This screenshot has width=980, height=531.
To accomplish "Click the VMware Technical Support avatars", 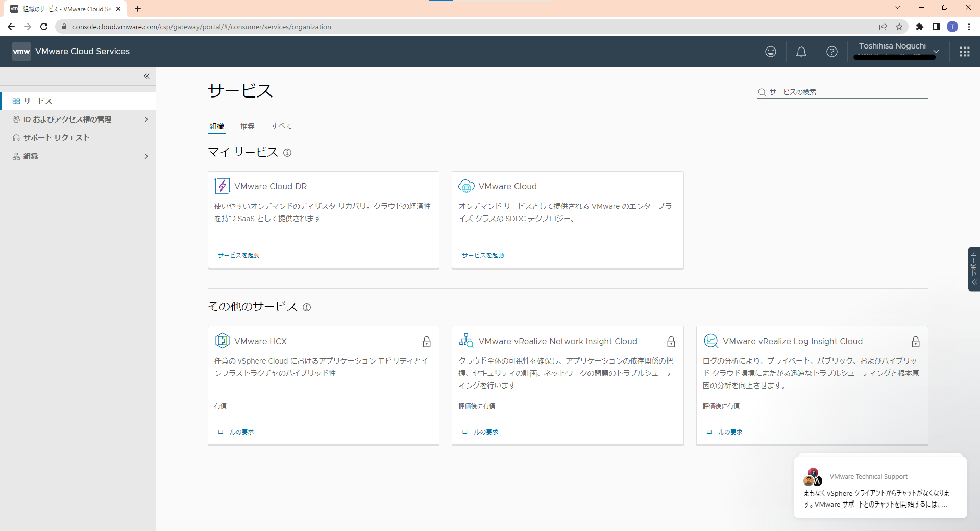I will pos(812,477).
